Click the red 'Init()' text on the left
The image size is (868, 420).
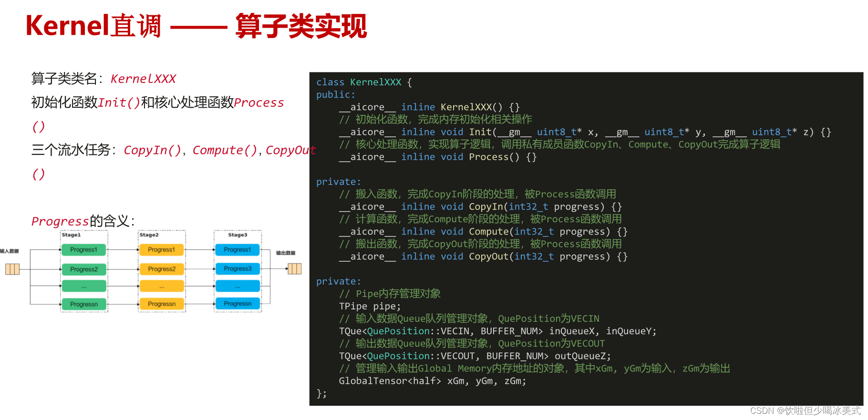click(119, 102)
